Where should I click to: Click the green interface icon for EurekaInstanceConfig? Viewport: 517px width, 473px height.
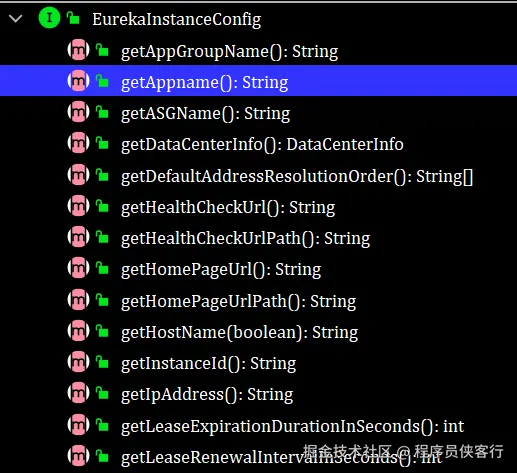(x=49, y=18)
